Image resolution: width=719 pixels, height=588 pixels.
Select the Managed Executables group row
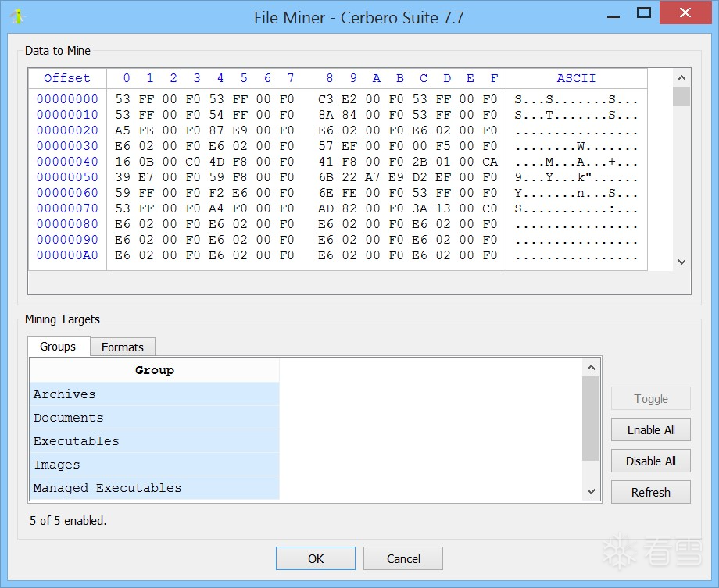[x=154, y=488]
